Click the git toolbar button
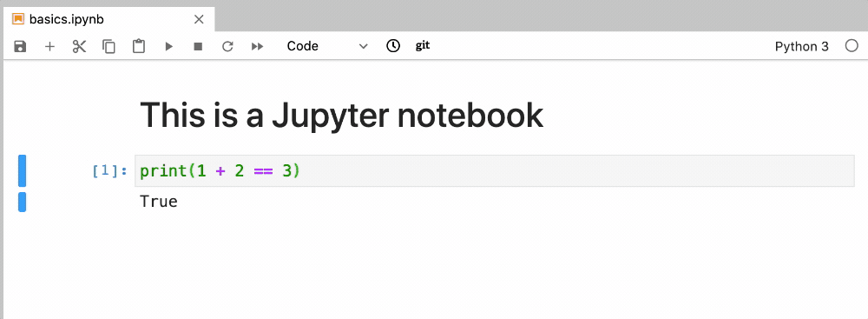The image size is (868, 319). [x=423, y=46]
